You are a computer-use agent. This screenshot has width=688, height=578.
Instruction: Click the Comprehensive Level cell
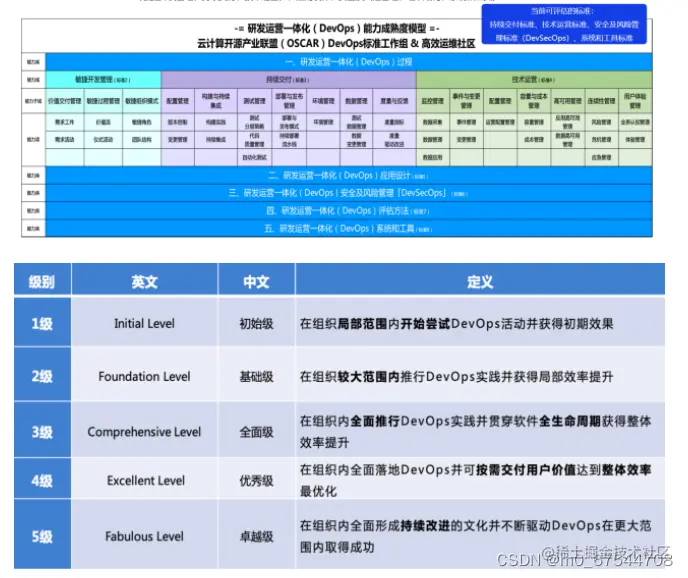click(144, 432)
